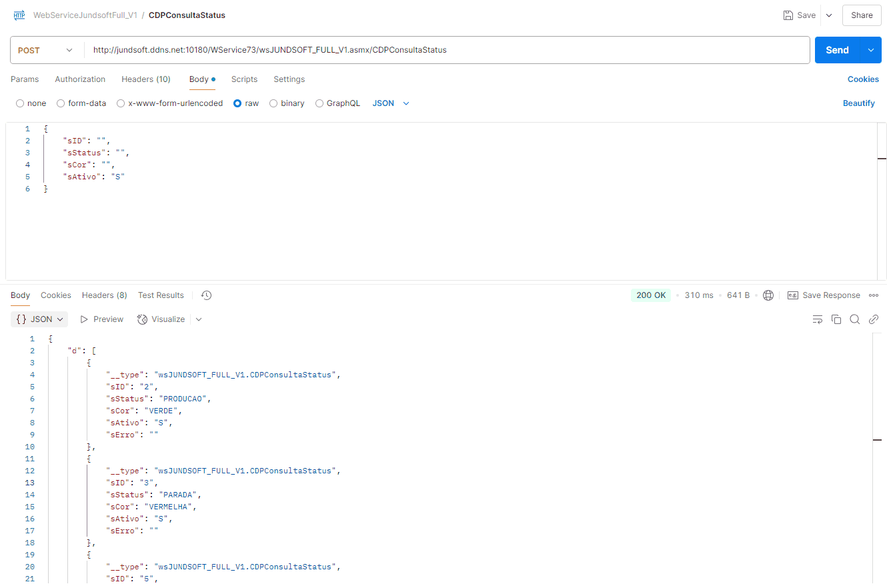View request history using the clock icon

point(206,295)
